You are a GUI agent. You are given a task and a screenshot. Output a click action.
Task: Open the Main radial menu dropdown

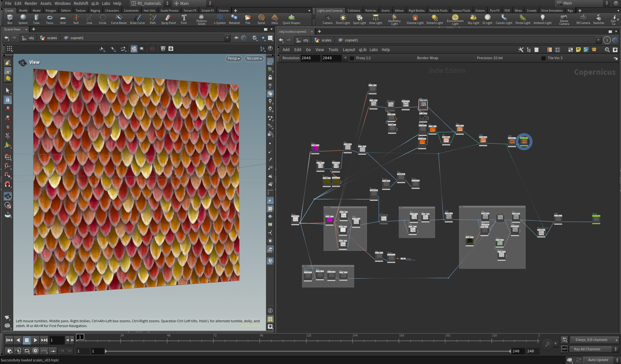193,3
